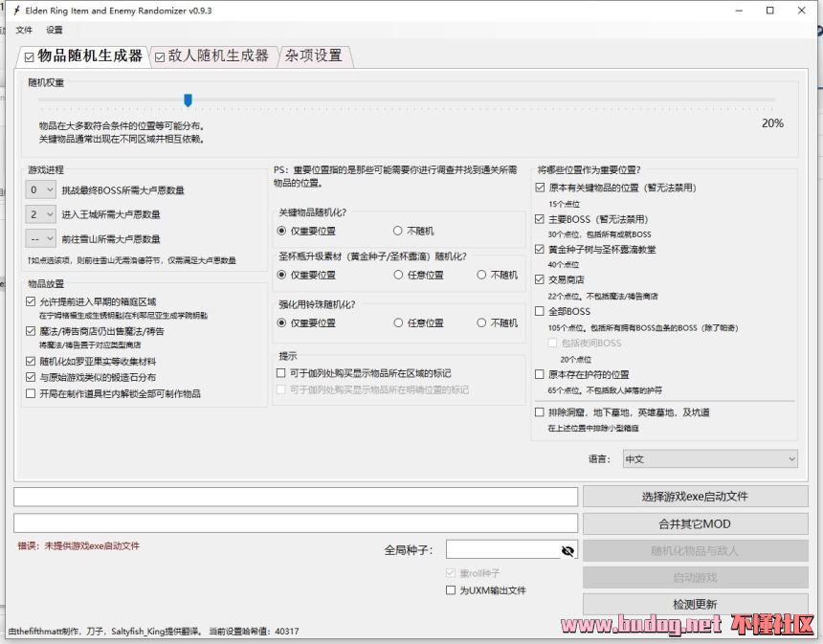This screenshot has height=644, width=823.
Task: Click error text 错误: 未提供游戏exe启动文件
Action: coord(78,545)
